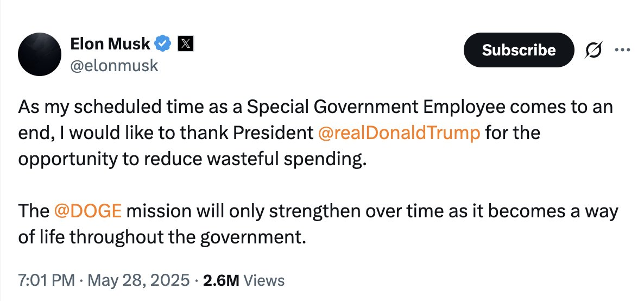This screenshot has height=301, width=644.
Task: Follow the @realDonaldTrump mention link
Action: pyautogui.click(x=399, y=133)
